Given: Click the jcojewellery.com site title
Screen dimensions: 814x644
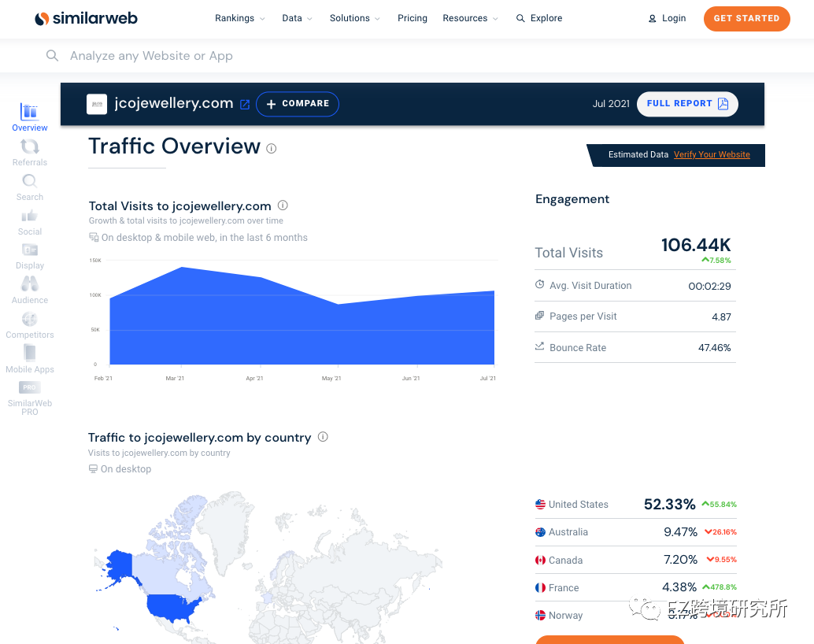Looking at the screenshot, I should (x=174, y=103).
